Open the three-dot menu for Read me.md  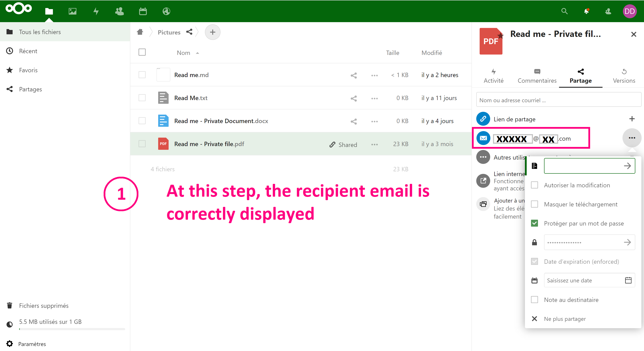click(x=374, y=75)
